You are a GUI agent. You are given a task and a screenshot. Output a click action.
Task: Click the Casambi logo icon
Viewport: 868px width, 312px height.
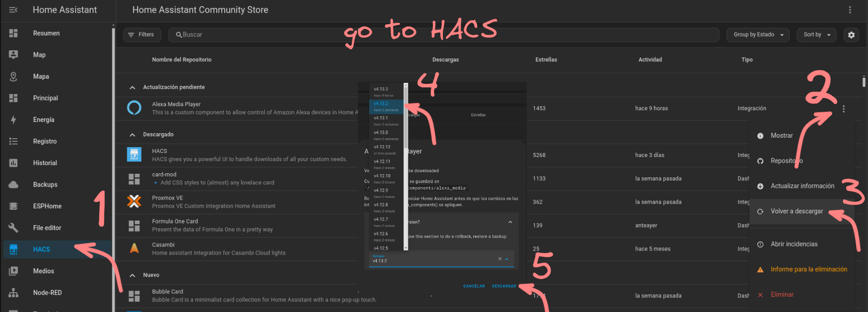click(134, 248)
